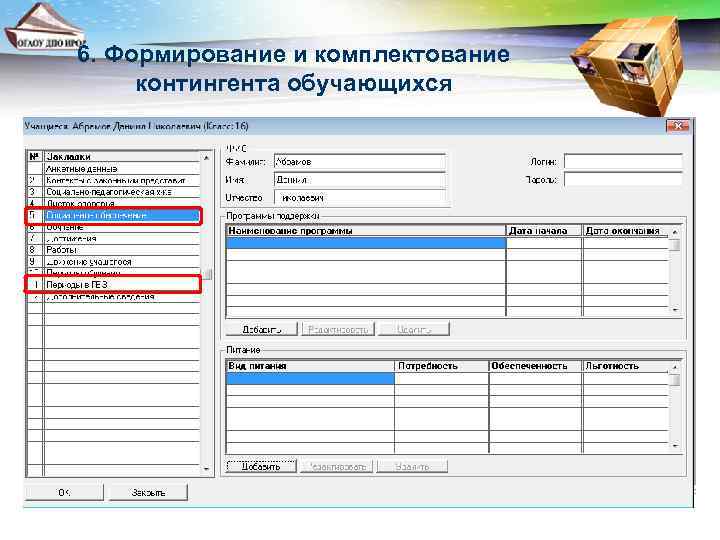720x540 pixels.
Task: Click the Обеспеченность column header
Action: pyautogui.click(x=535, y=366)
